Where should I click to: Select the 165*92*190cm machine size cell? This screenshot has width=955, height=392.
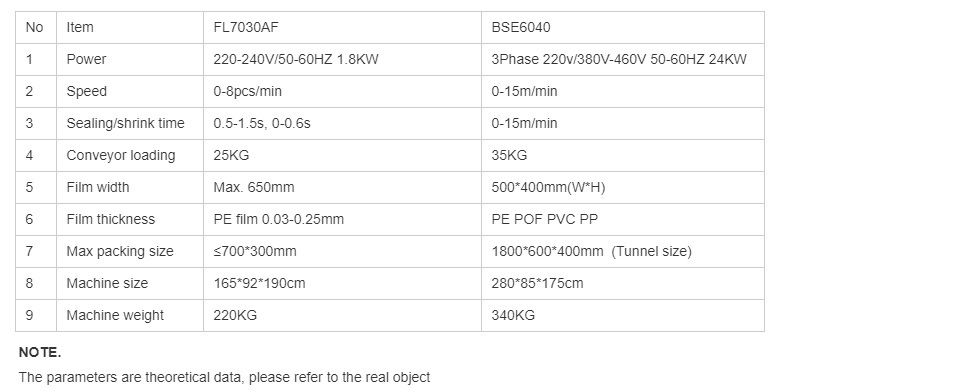click(342, 283)
